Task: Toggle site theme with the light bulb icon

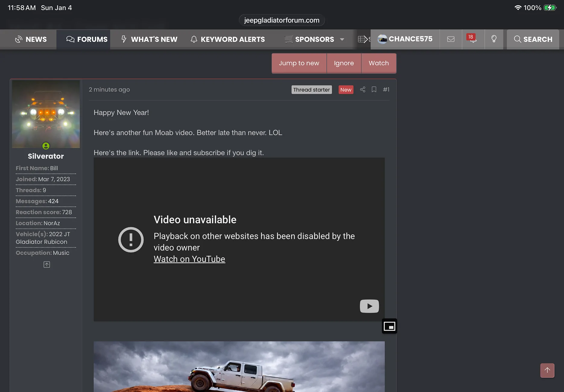Action: pos(494,39)
